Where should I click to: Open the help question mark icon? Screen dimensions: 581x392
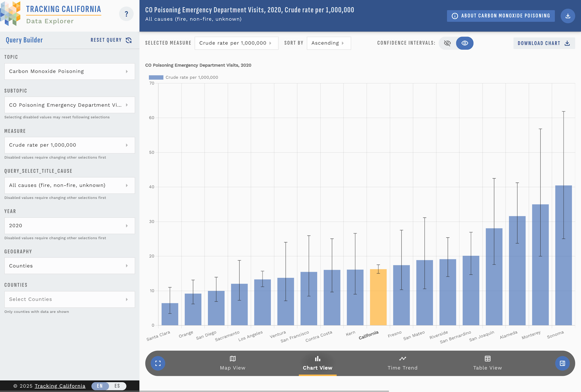click(x=126, y=14)
